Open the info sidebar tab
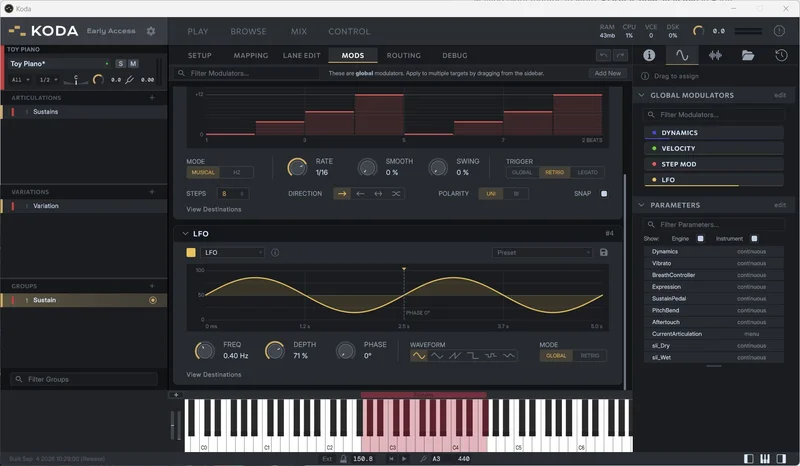The width and height of the screenshot is (800, 466). click(649, 55)
